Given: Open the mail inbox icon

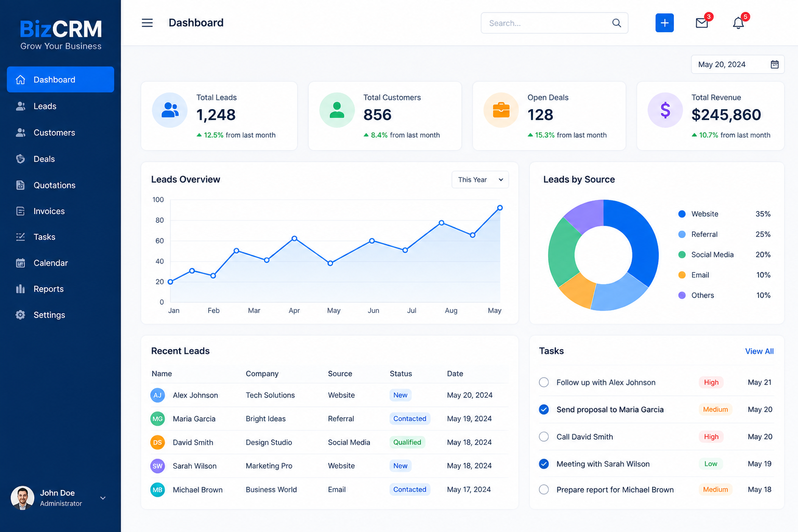Looking at the screenshot, I should point(702,23).
